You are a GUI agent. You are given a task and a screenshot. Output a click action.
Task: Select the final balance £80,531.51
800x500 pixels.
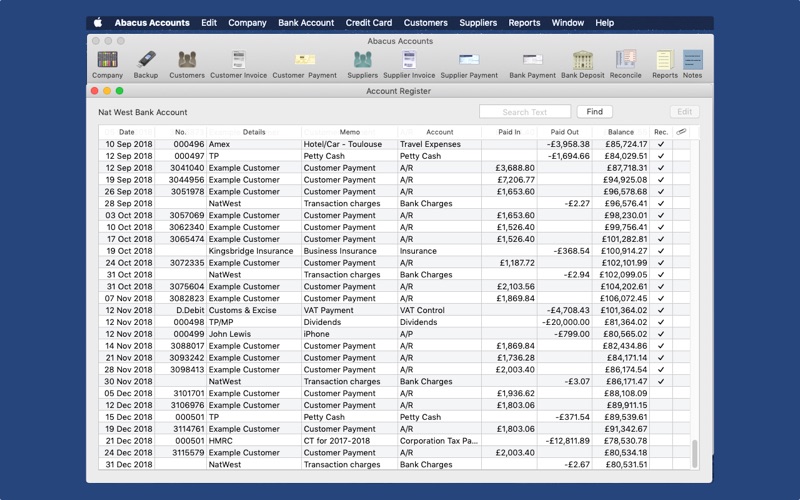(627, 465)
